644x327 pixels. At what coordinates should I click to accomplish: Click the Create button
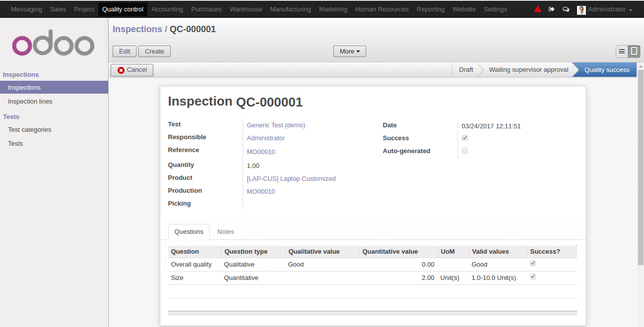tap(154, 51)
